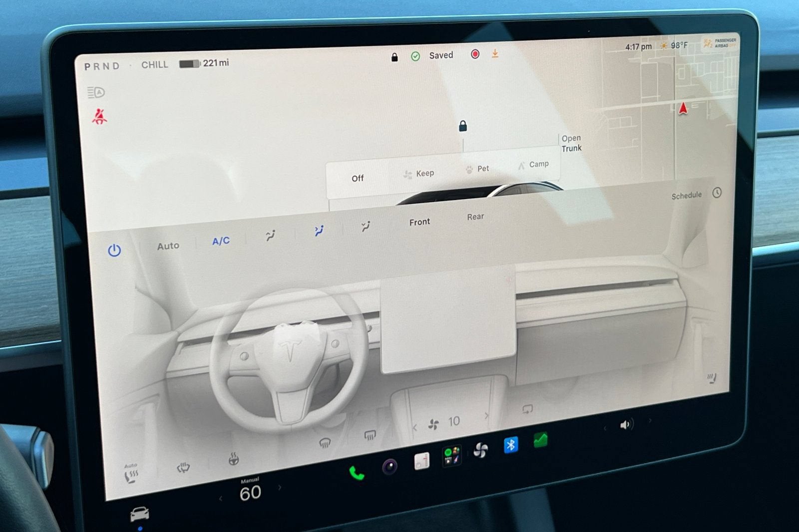Increase fan speed with right arrow
The image size is (799, 532).
486,415
